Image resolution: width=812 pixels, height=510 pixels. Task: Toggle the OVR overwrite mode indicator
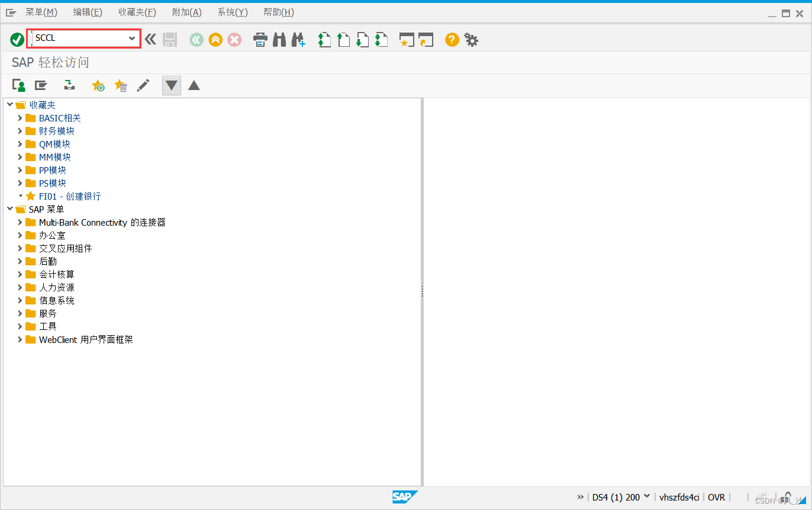(x=717, y=498)
